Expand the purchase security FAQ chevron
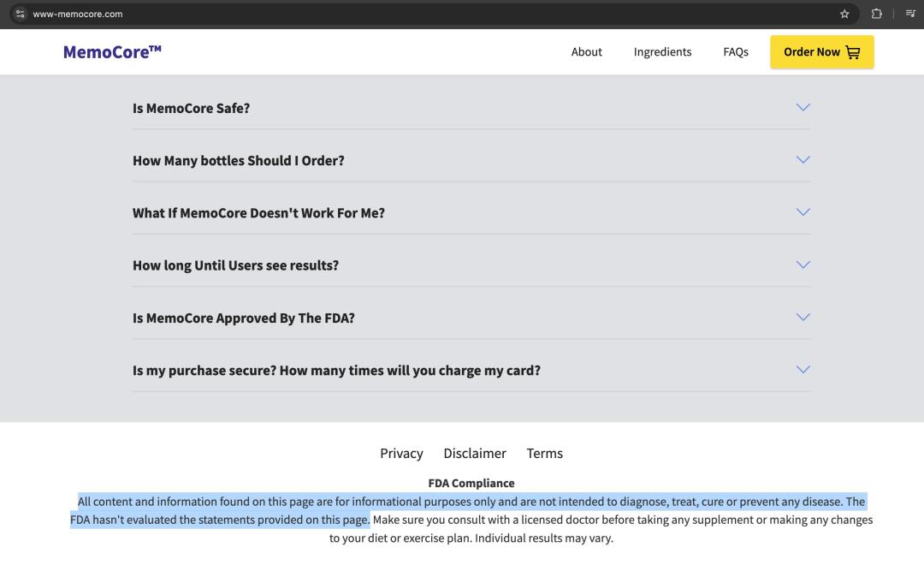The height and width of the screenshot is (565, 924). [x=803, y=370]
